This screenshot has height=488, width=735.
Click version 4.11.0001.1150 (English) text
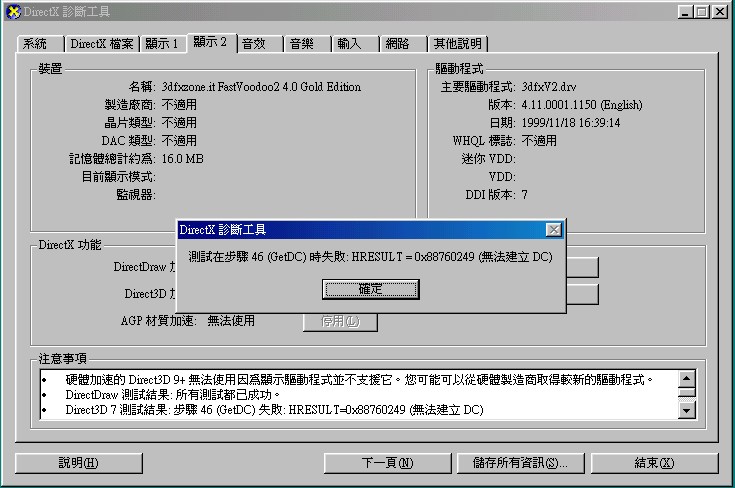point(582,105)
